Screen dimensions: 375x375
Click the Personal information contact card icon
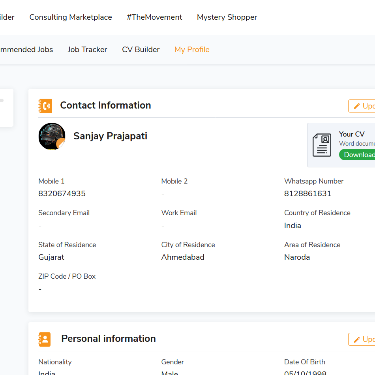(45, 339)
